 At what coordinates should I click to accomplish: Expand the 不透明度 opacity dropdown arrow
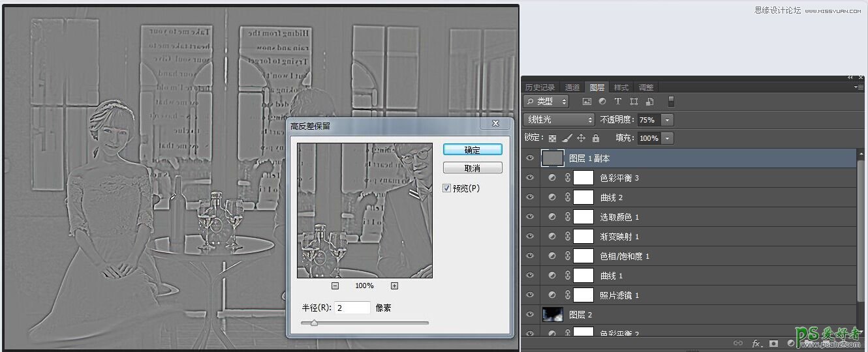(667, 120)
